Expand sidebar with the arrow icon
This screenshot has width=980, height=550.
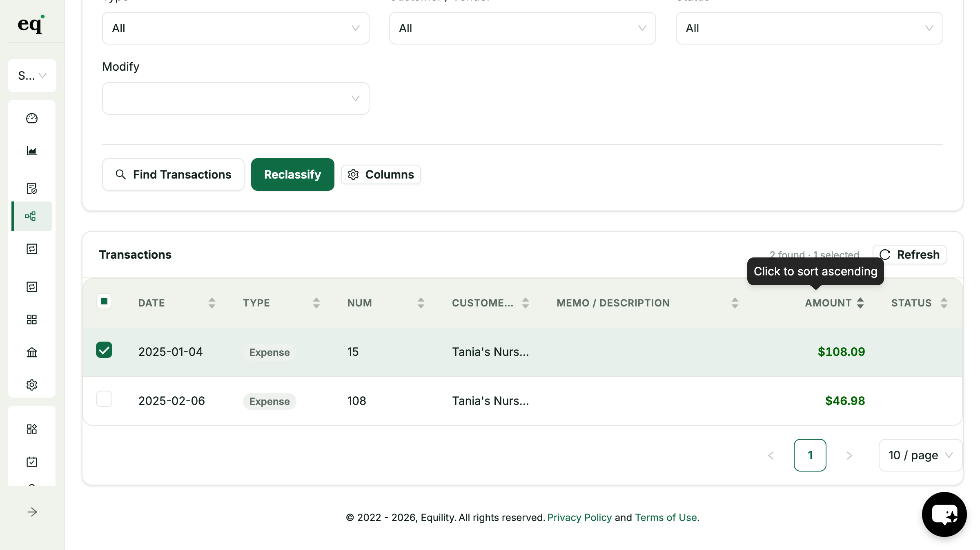pos(32,512)
